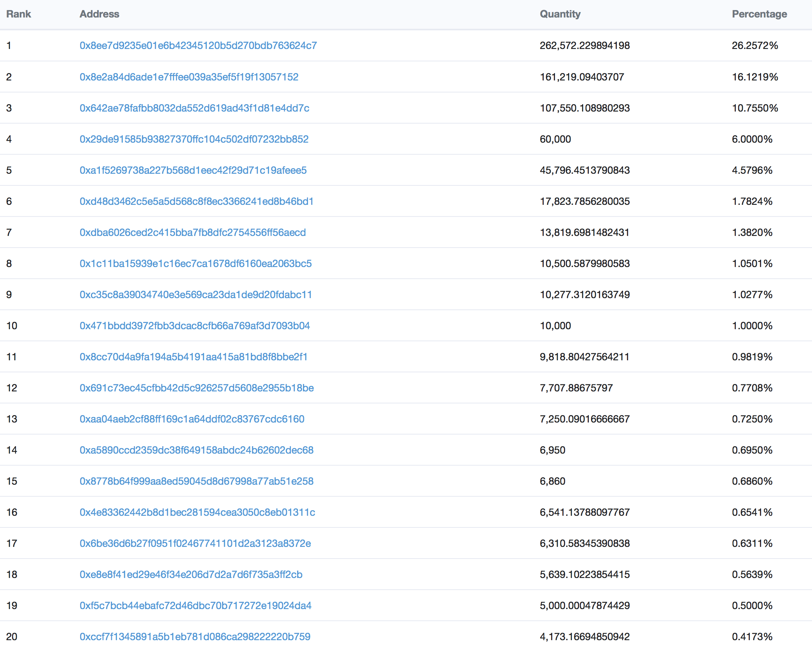Click the 4.5796% percentage value
Screen dimensions: 812x646
coord(752,170)
